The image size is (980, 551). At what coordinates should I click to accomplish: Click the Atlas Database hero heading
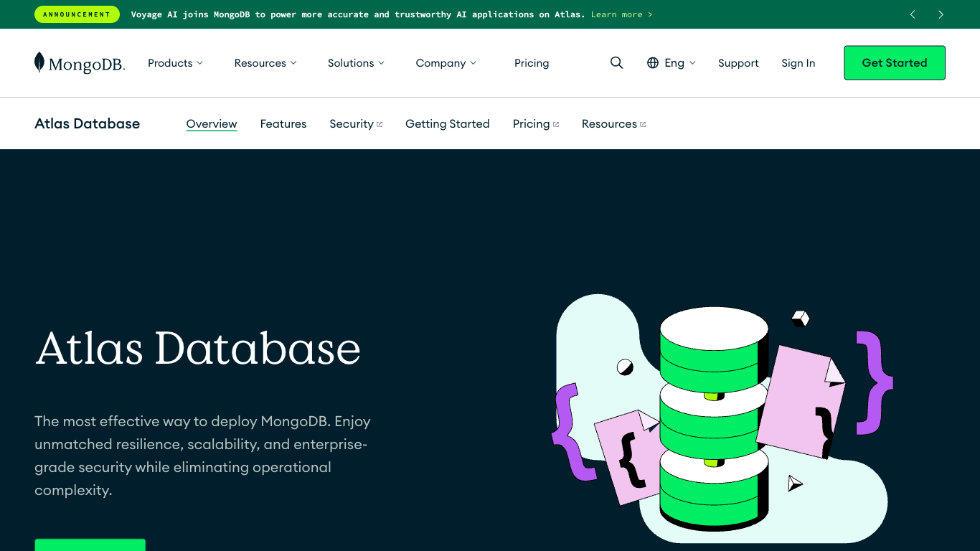point(198,349)
